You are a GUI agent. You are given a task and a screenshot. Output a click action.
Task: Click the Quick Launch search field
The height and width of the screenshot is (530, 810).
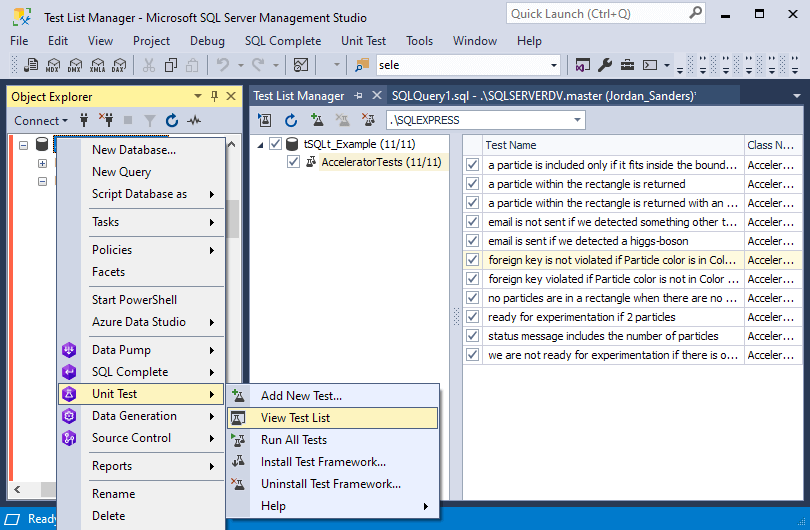pos(592,14)
